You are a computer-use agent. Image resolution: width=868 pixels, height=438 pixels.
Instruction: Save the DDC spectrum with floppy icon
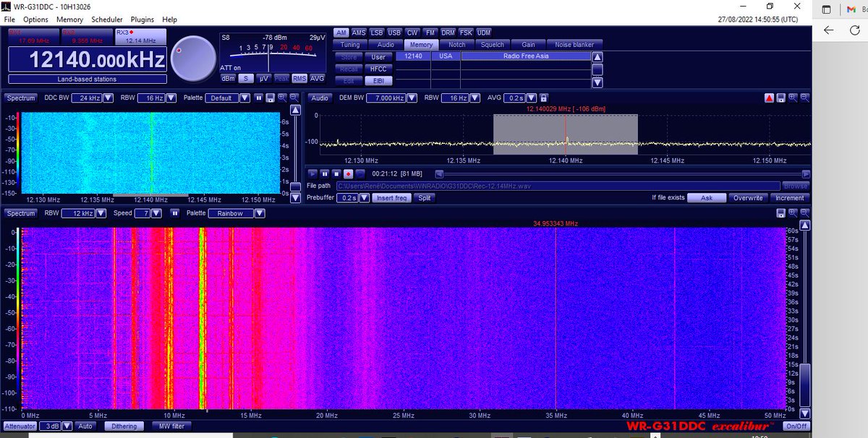[x=270, y=98]
